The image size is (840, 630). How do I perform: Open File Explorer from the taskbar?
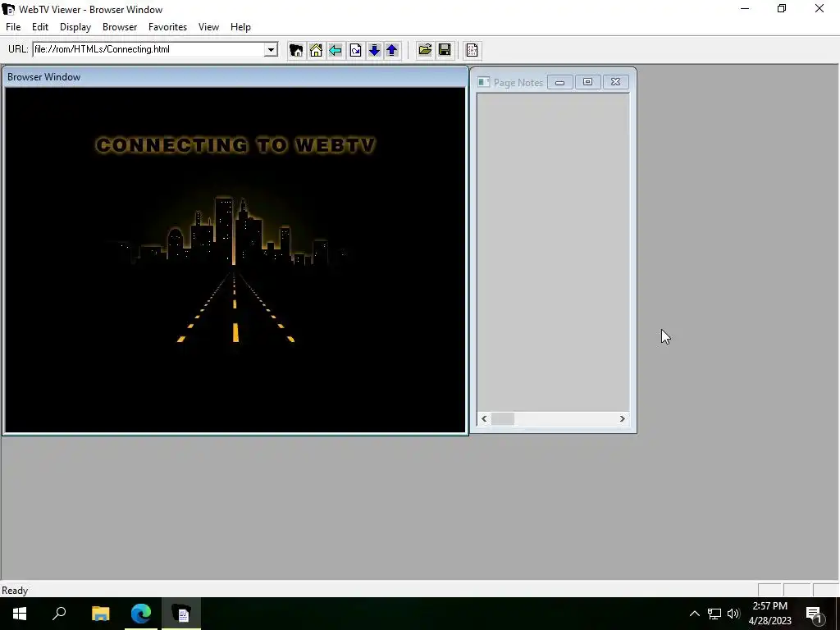[x=101, y=614]
